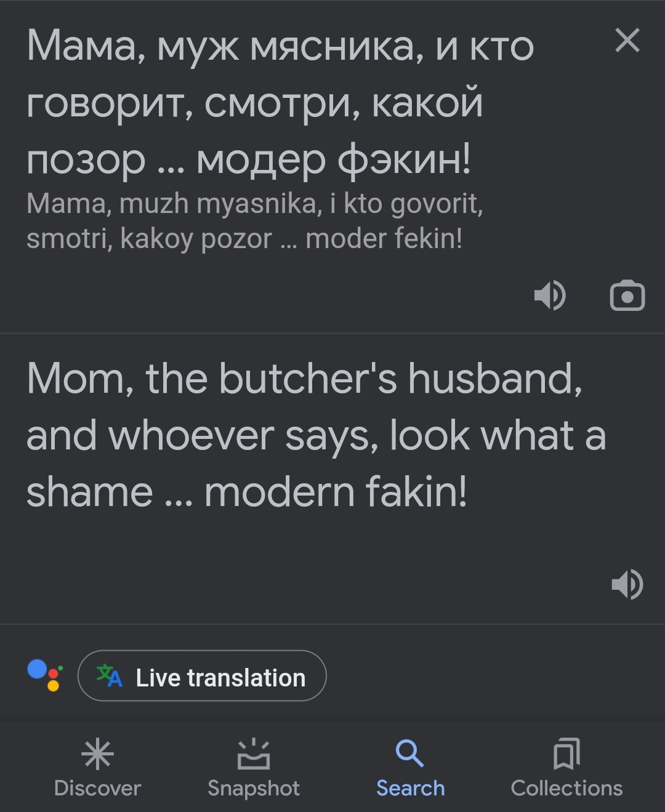The width and height of the screenshot is (665, 812).
Task: Place cursor on word "позор"
Action: tap(86, 159)
